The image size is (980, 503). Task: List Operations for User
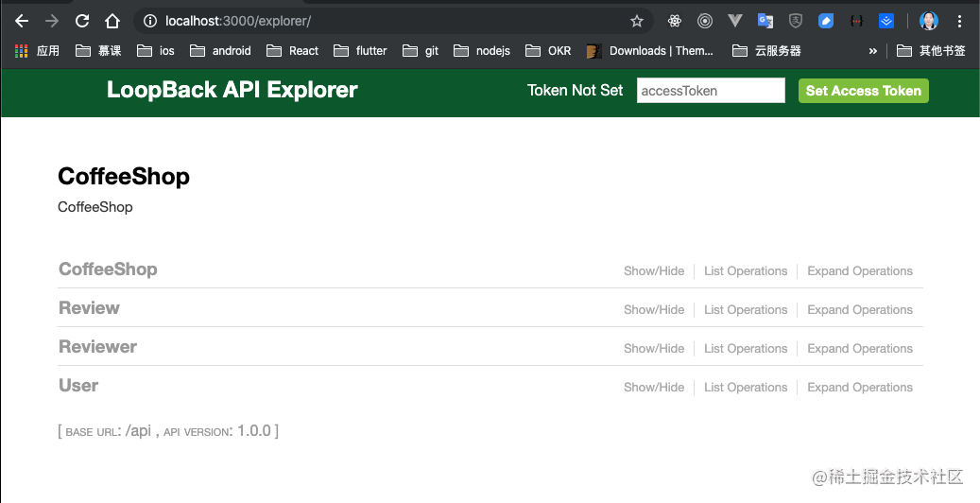click(746, 388)
